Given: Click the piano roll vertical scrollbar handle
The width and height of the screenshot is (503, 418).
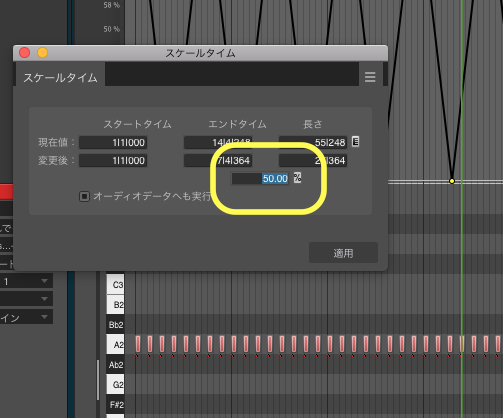Looking at the screenshot, I should click(x=98, y=380).
